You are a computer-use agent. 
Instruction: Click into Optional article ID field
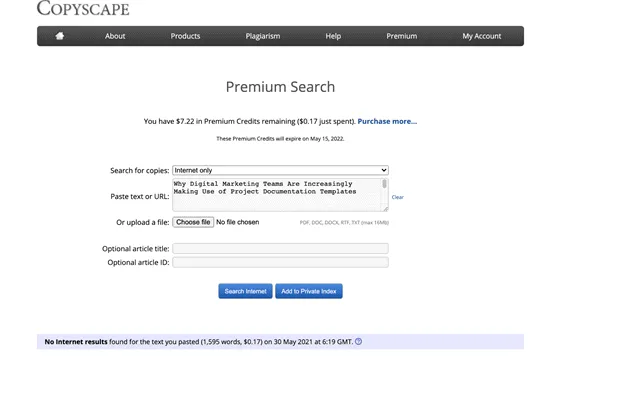click(x=281, y=262)
